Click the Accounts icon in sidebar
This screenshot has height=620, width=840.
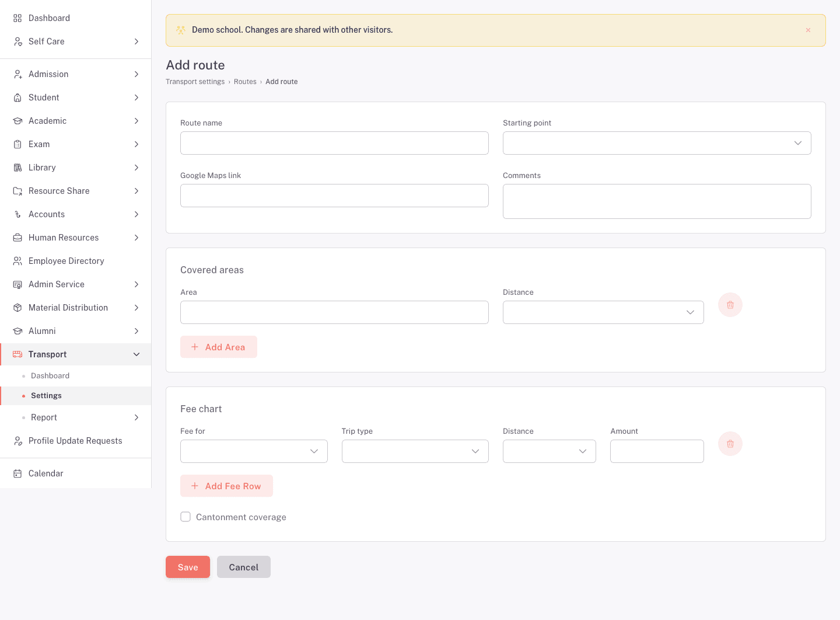17,214
